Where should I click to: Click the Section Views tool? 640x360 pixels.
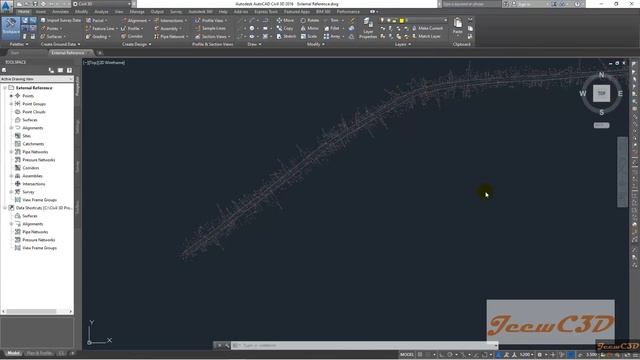point(212,36)
